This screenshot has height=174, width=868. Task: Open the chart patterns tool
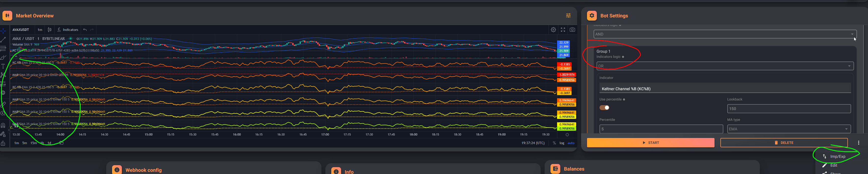coord(3,75)
